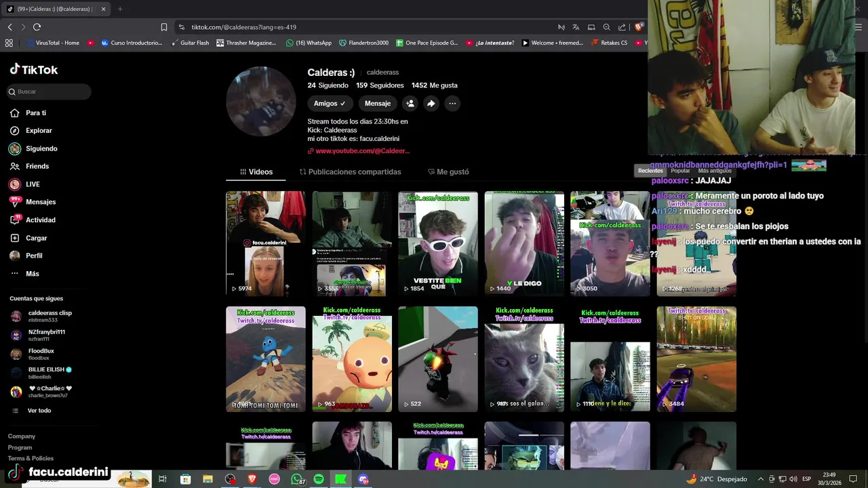Screen dimensions: 868x488
Task: Open Mensajes inbox
Action: 33,202
